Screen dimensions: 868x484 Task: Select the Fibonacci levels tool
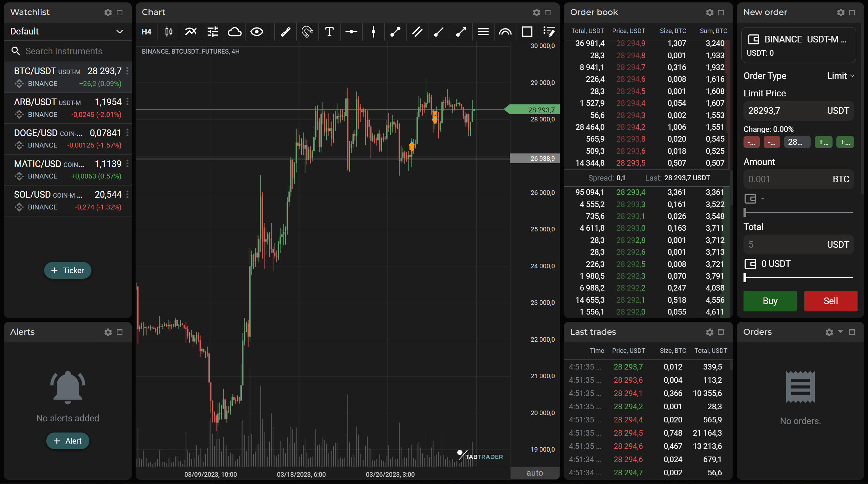[x=483, y=32]
